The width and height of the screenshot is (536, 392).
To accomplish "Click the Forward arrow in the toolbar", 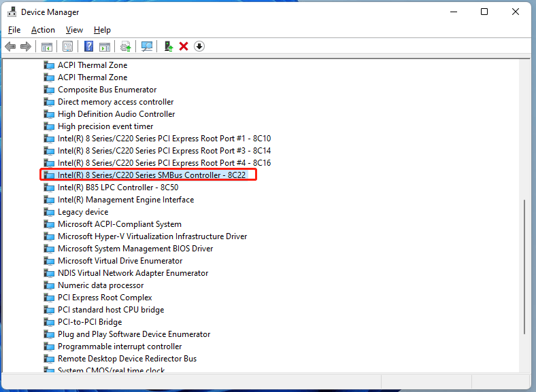I will 26,46.
